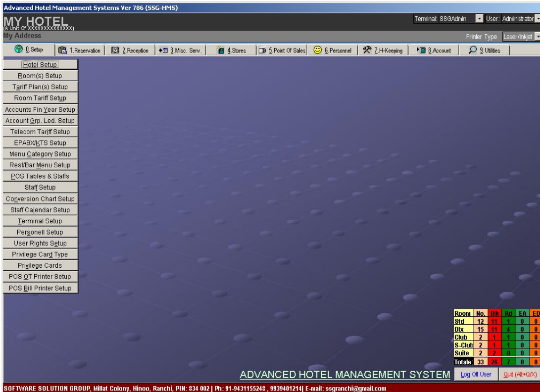Expand the Printer Type dropdown
This screenshot has width=540, height=392.
pos(537,36)
